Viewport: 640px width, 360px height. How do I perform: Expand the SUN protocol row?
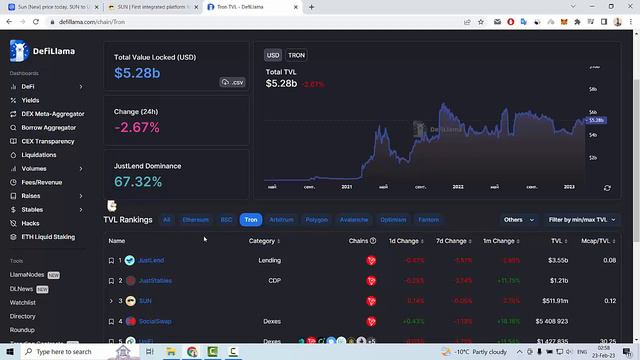111,301
